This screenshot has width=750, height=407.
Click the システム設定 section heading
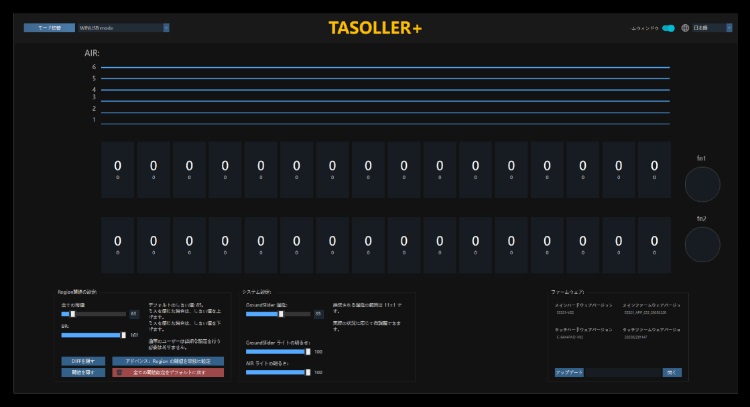tap(256, 292)
